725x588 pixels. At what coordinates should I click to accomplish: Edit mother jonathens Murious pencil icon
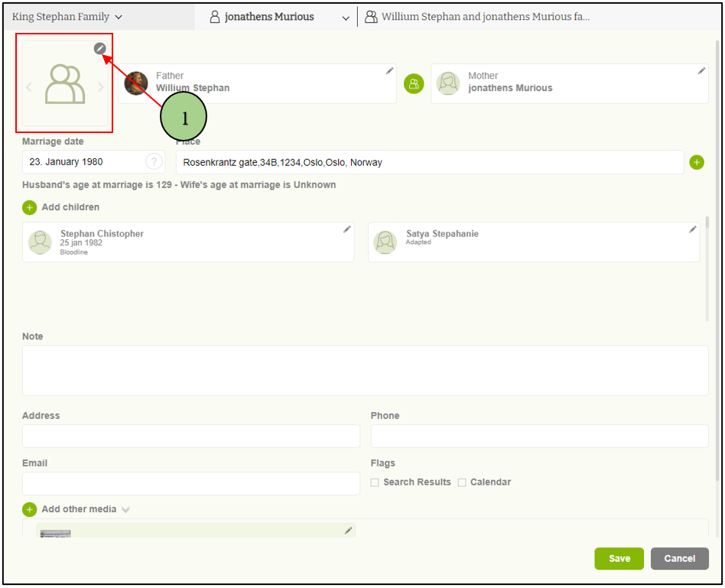point(701,71)
